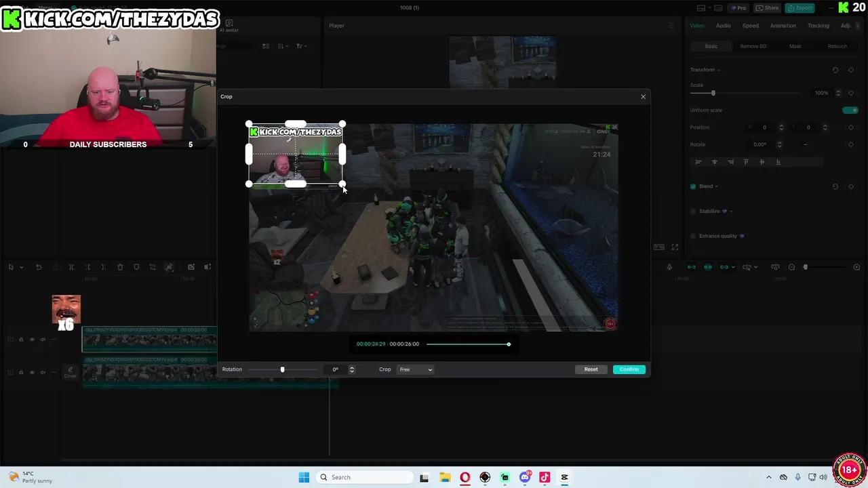Open the Crop ratio Free dropdown
Screen dimensions: 868x488
coord(416,369)
